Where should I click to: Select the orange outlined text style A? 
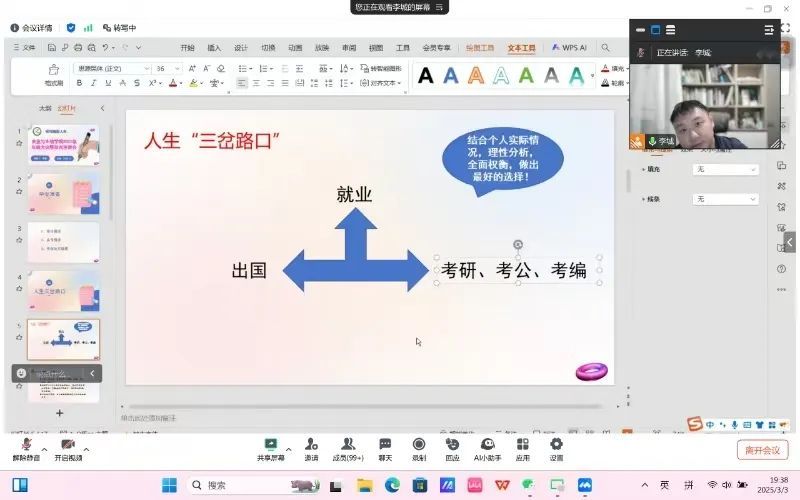click(x=476, y=75)
